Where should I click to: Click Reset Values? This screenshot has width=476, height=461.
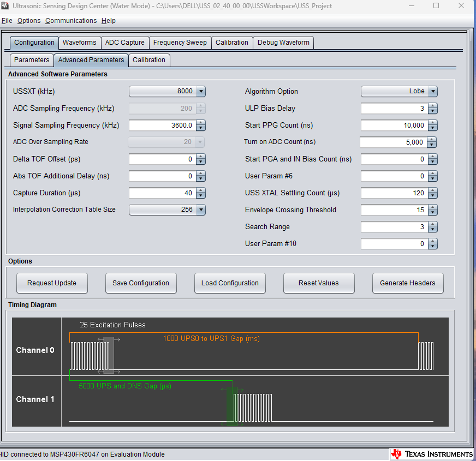click(x=319, y=283)
